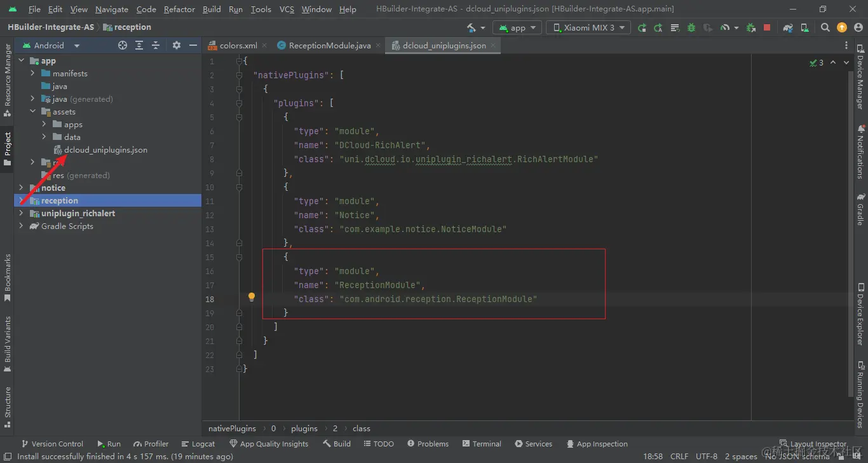Open the Navigate menu
Screen dimensions: 868x463
(x=112, y=9)
